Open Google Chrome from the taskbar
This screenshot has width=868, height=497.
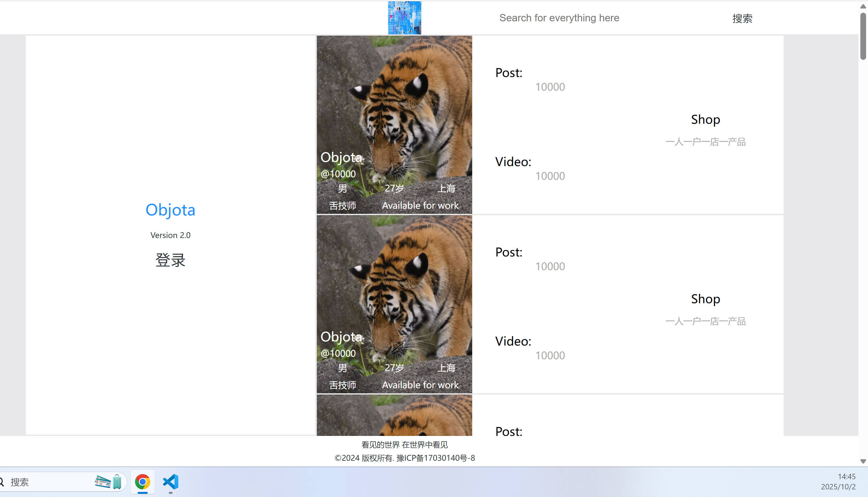pos(142,482)
